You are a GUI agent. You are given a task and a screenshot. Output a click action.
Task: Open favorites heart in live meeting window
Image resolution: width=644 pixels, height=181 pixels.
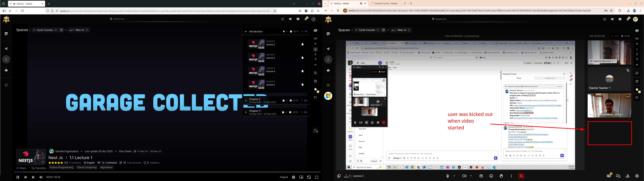coord(612,19)
